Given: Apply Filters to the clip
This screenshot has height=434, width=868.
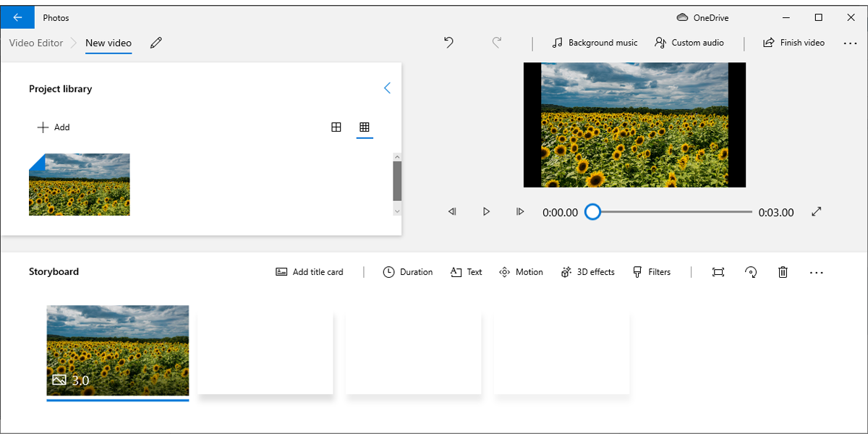Looking at the screenshot, I should tap(652, 272).
